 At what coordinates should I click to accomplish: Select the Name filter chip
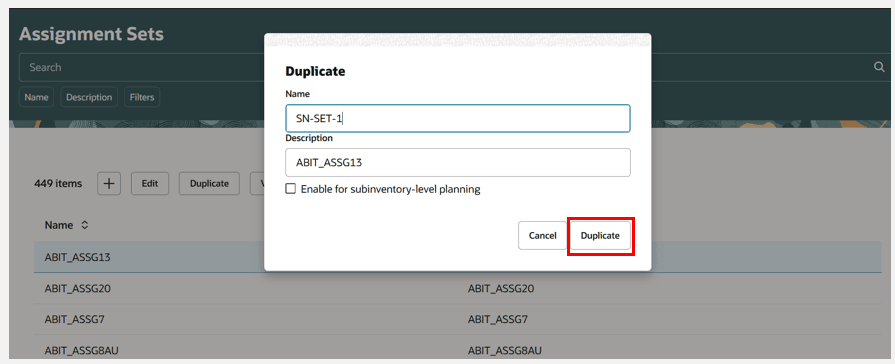coord(37,98)
